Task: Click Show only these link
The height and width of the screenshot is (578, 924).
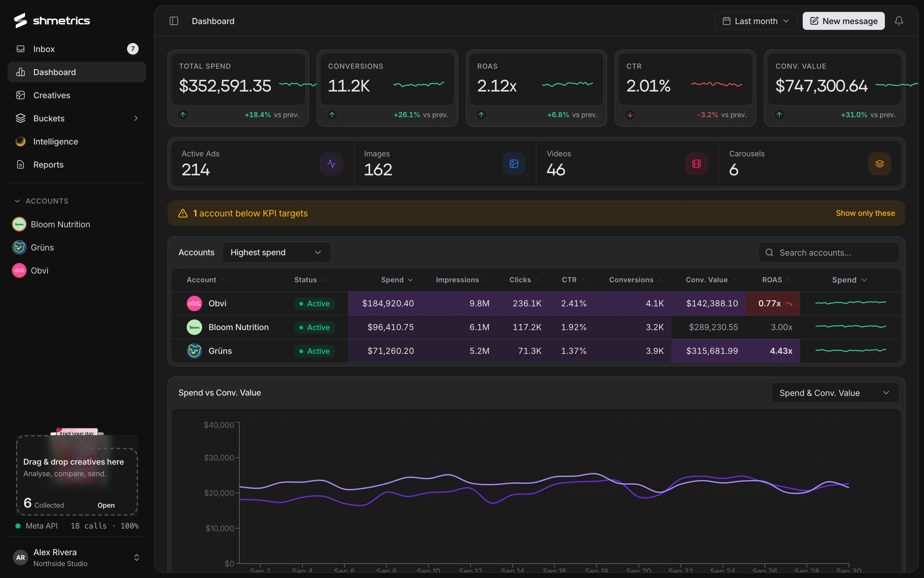Action: [x=865, y=213]
